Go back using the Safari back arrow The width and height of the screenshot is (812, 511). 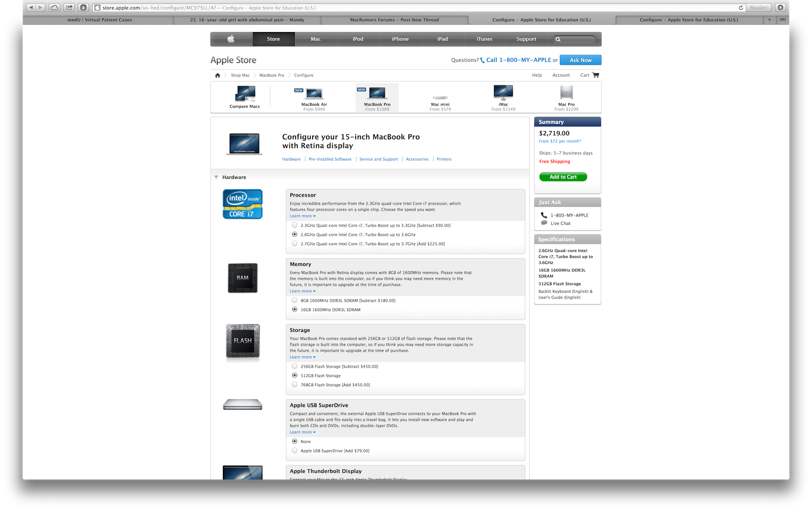pyautogui.click(x=31, y=7)
